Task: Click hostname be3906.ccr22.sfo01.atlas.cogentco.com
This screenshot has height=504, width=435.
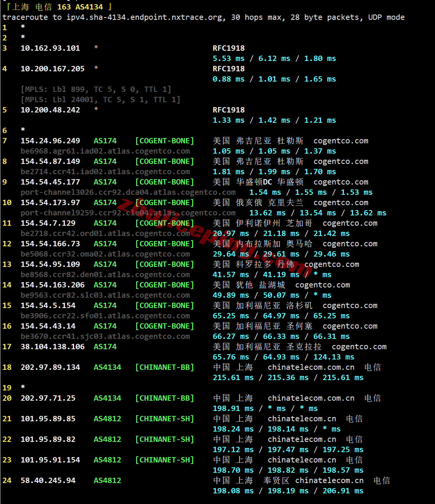Action: 105,316
